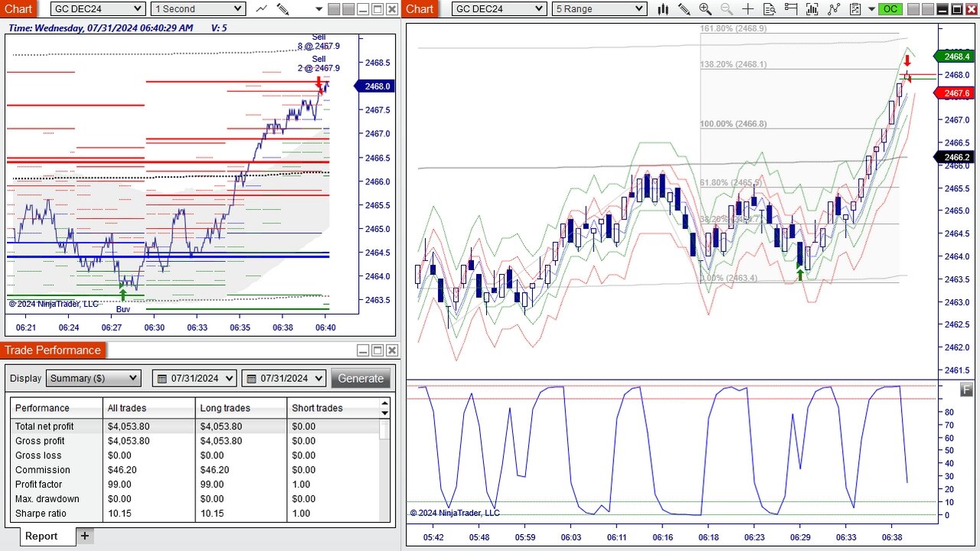Click the Gross loss row label
This screenshot has width=980, height=551.
pos(38,455)
